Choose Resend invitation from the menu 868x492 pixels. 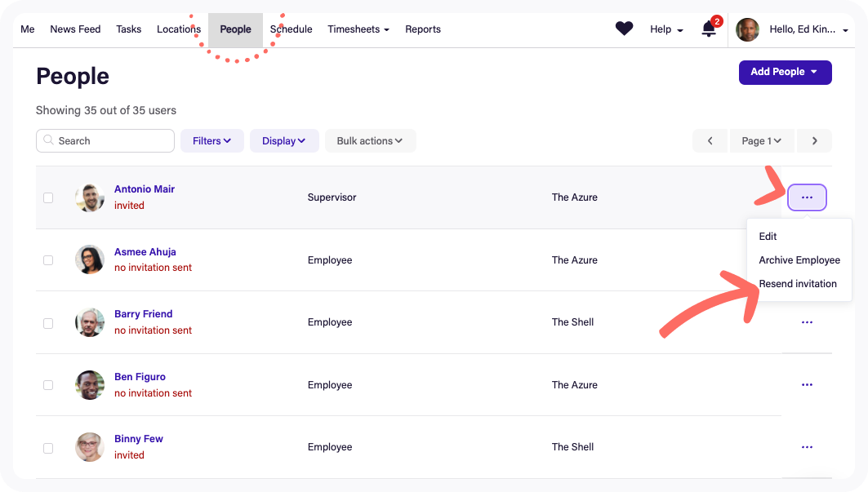[798, 284]
